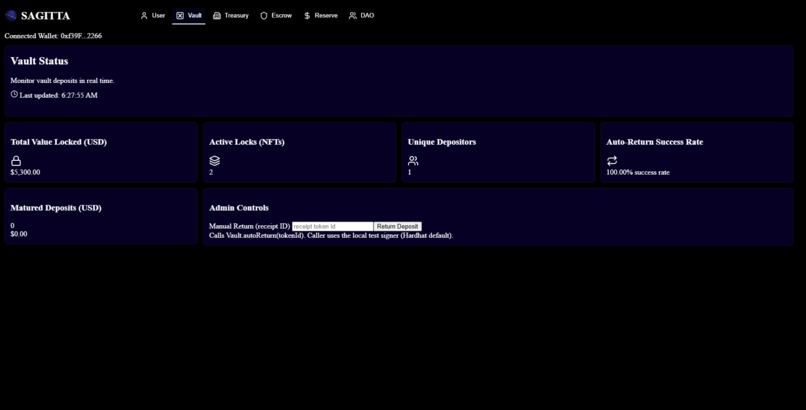Click the clock icon beside Last updated
This screenshot has width=806, height=410.
pos(14,95)
